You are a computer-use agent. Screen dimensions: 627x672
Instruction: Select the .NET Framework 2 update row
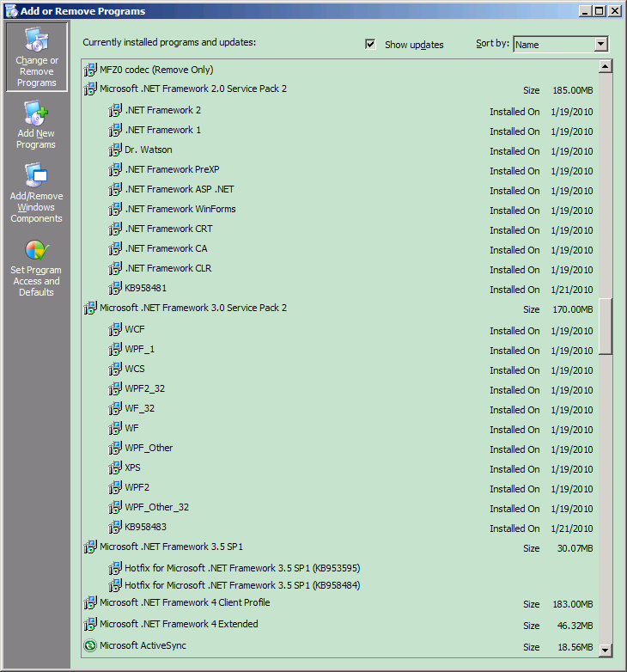click(351, 111)
